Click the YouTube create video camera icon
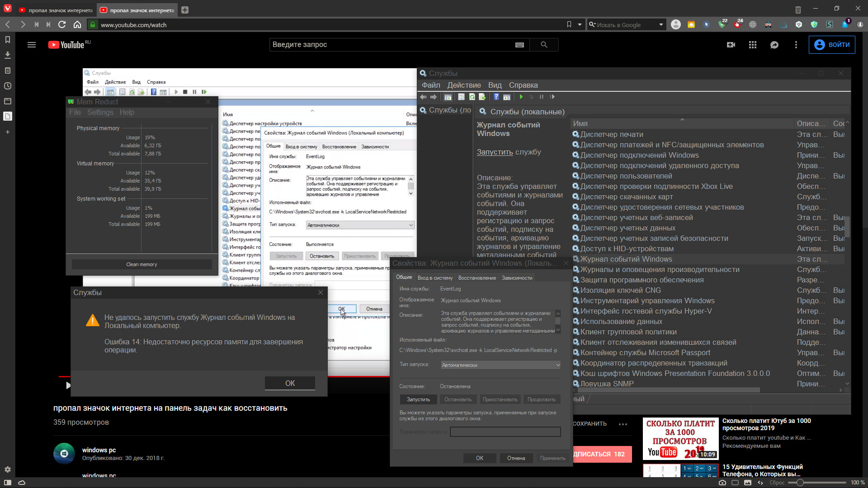This screenshot has width=868, height=488. (x=731, y=45)
